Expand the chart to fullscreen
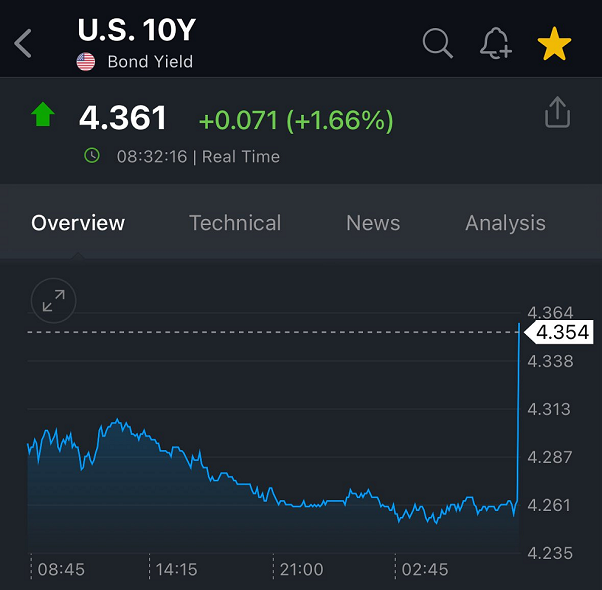Screen dimensions: 602x590 coord(54,299)
